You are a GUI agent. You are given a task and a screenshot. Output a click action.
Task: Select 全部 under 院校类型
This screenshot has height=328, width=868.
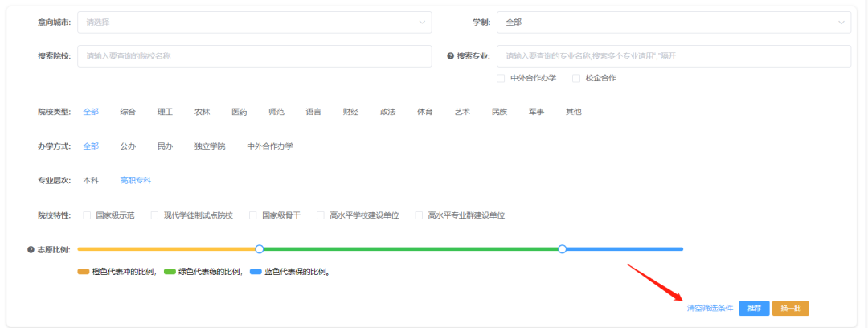[91, 112]
